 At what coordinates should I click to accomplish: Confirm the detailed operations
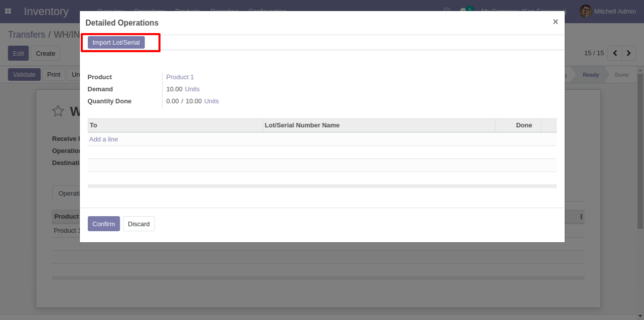[x=104, y=224]
